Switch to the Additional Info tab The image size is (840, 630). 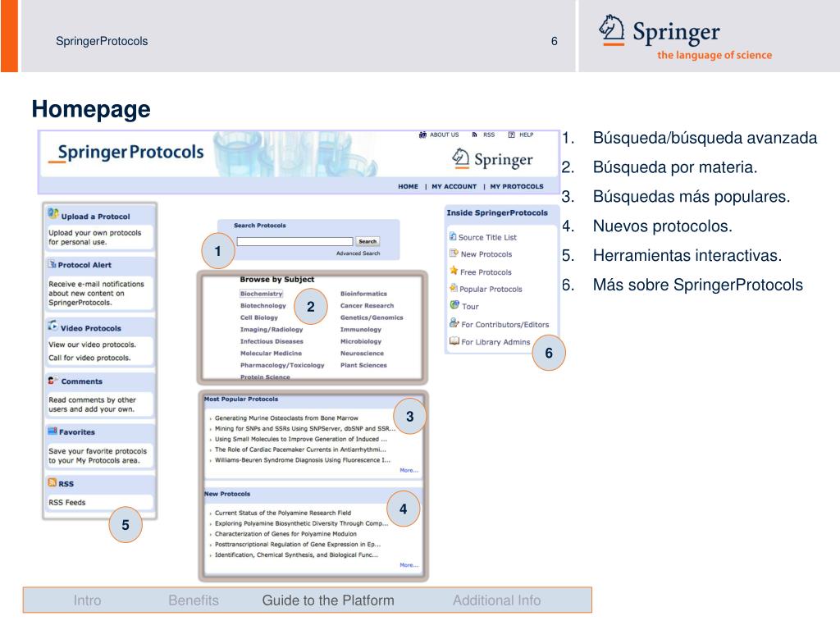496,600
